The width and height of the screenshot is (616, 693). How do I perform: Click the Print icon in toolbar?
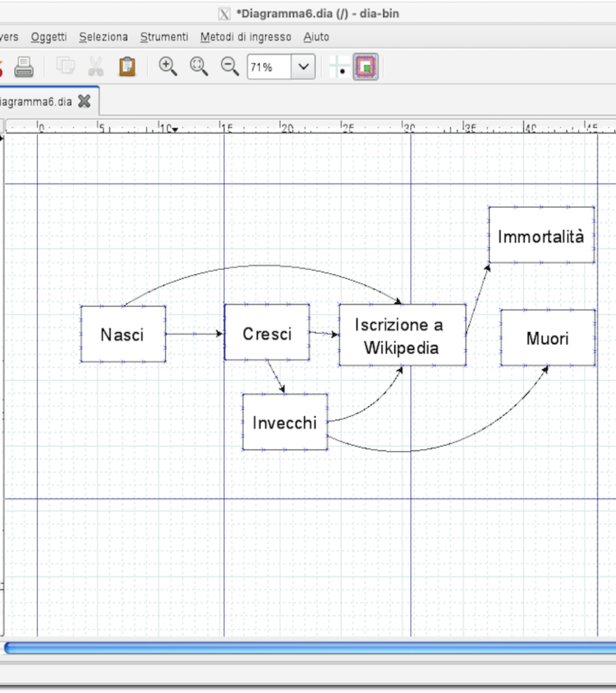[24, 67]
